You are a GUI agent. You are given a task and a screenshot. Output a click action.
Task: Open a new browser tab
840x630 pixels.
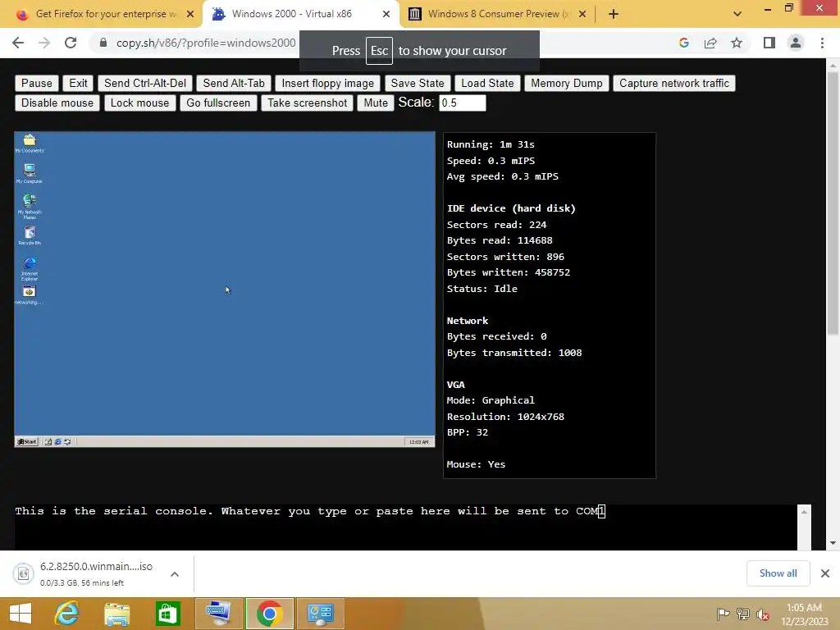[x=614, y=14]
